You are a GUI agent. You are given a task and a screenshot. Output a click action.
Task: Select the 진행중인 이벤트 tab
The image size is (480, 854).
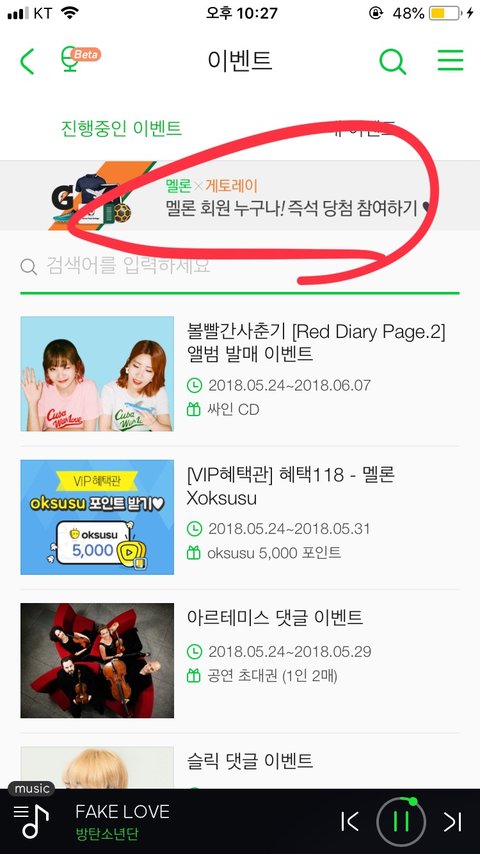click(121, 129)
